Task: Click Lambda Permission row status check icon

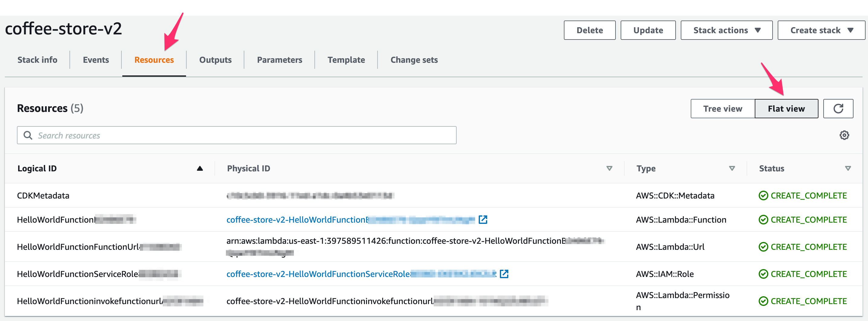Action: pyautogui.click(x=763, y=301)
